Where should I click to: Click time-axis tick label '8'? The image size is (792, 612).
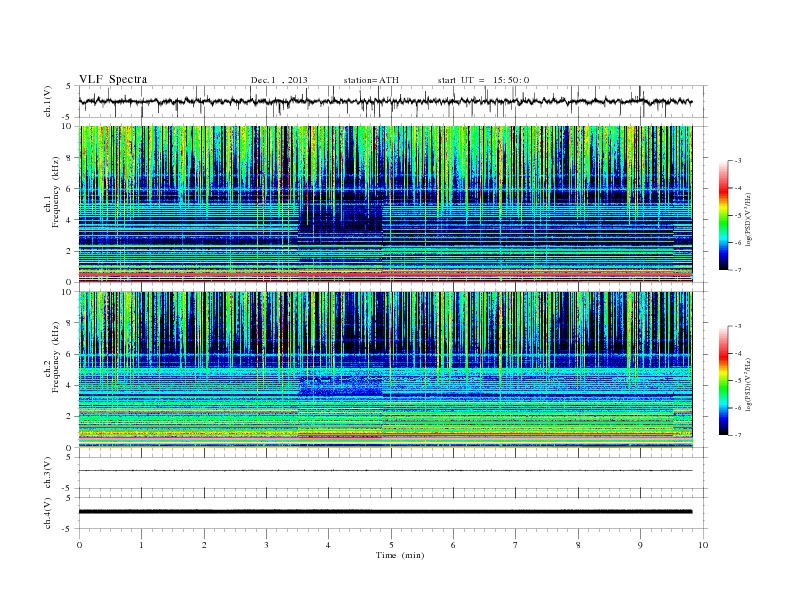click(x=578, y=545)
